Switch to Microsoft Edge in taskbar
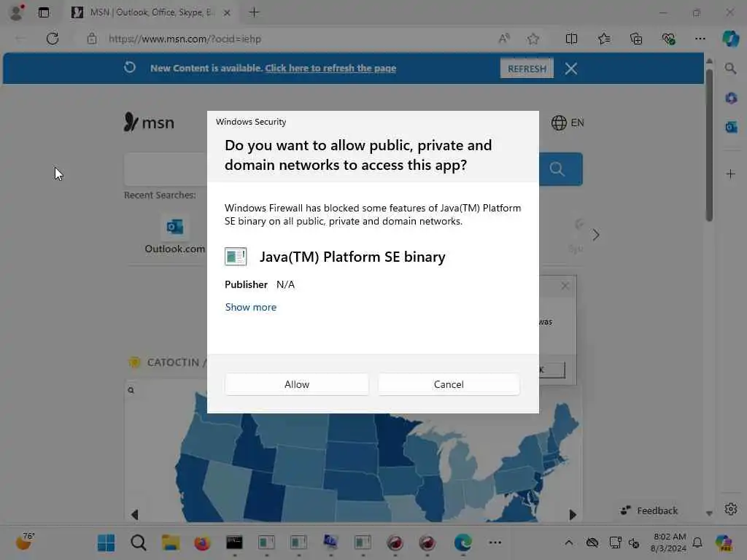The height and width of the screenshot is (560, 747). (462, 542)
